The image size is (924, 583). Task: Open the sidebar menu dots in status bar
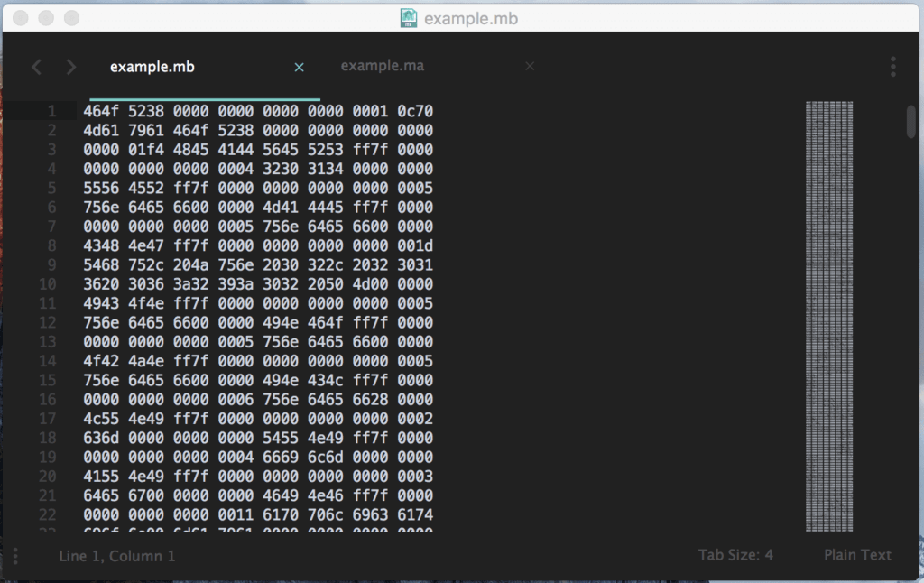click(x=15, y=555)
